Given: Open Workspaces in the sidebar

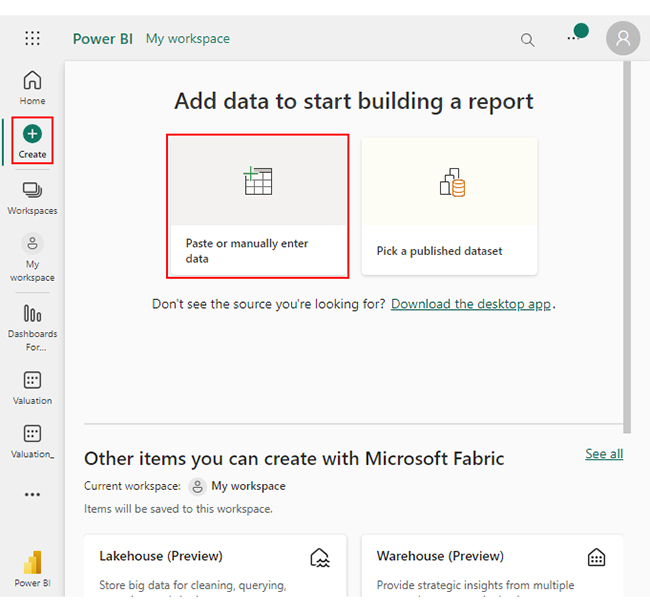Looking at the screenshot, I should coord(32,198).
